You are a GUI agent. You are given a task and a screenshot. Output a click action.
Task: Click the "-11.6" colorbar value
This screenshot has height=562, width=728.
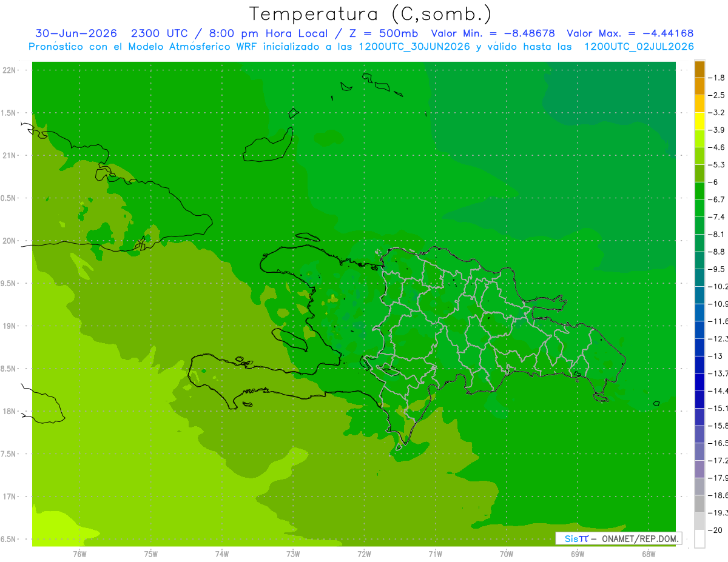pos(718,321)
